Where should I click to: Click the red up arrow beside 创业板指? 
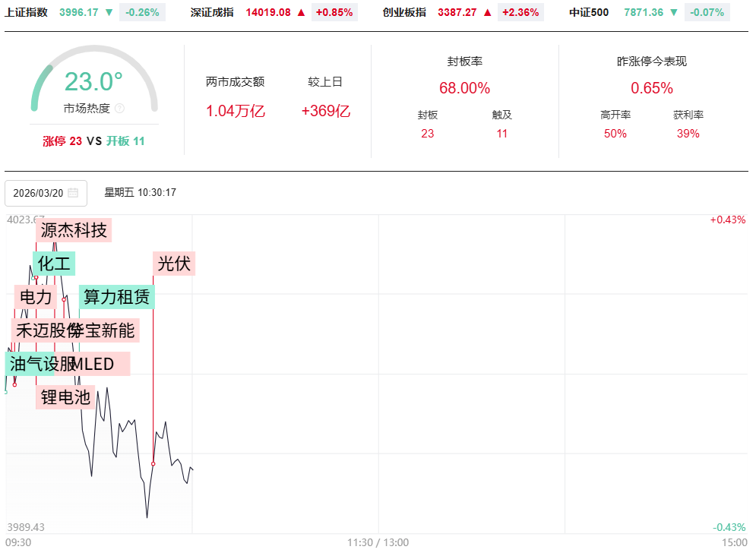(x=488, y=12)
